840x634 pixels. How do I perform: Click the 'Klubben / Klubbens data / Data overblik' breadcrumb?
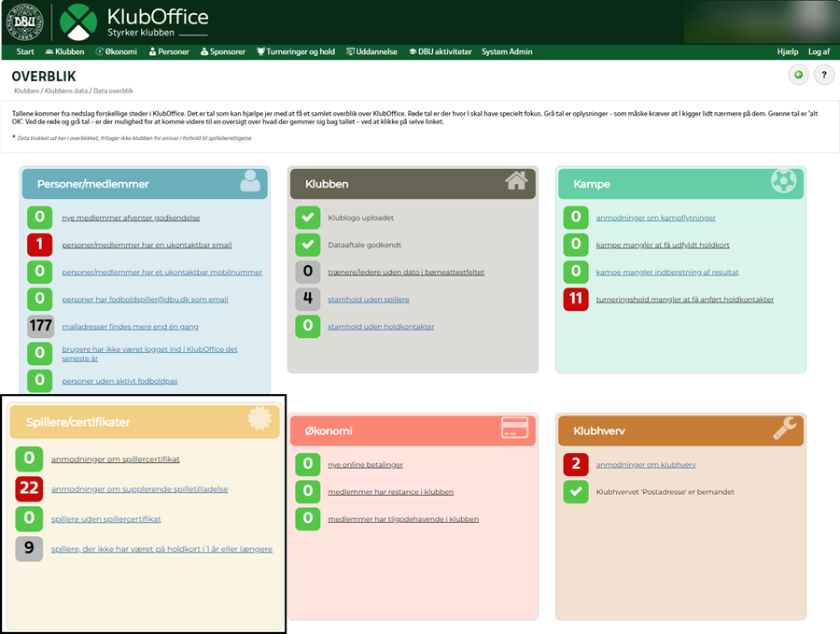(x=74, y=92)
